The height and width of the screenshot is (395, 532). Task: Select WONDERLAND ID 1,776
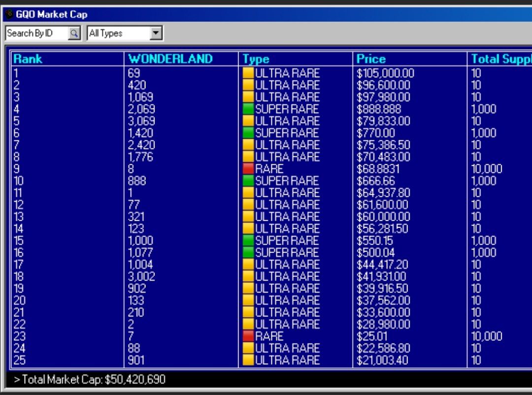pos(140,157)
